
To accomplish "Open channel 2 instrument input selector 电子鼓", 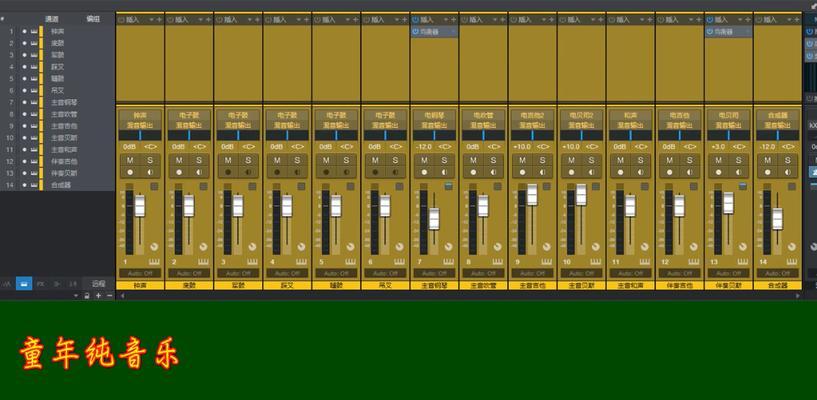I will coord(189,115).
